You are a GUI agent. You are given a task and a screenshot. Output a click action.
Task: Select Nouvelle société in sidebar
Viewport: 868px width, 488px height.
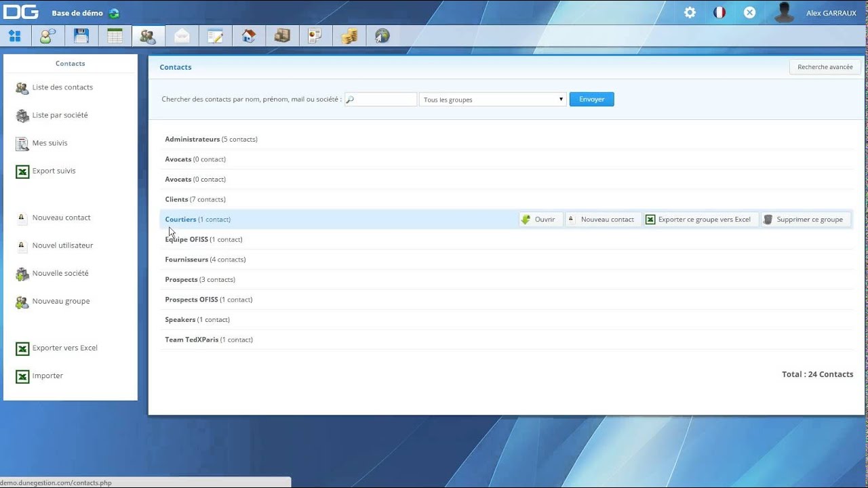pos(60,273)
